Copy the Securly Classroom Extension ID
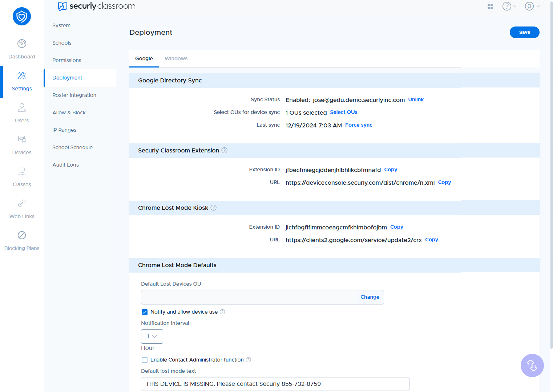The width and height of the screenshot is (553, 392). click(391, 170)
